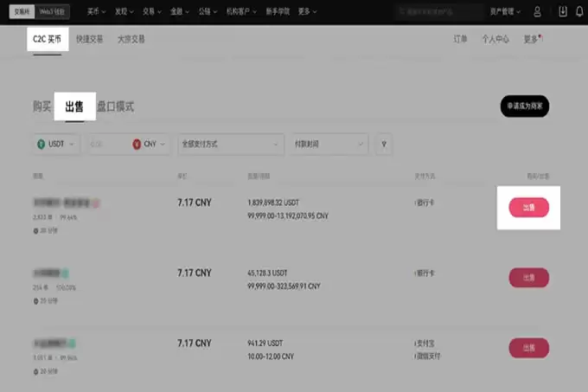Click the 941.29 USDT quantity text

click(265, 344)
